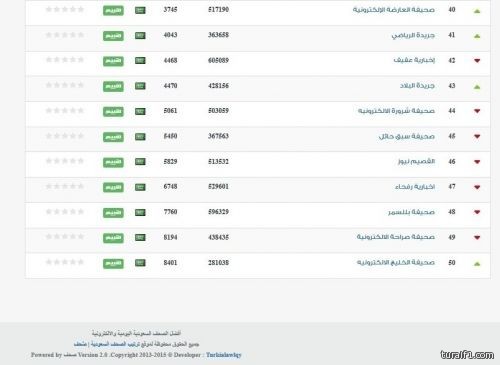Click the green rate button in rank 50 row
This screenshot has height=365, width=500.
[x=113, y=263]
